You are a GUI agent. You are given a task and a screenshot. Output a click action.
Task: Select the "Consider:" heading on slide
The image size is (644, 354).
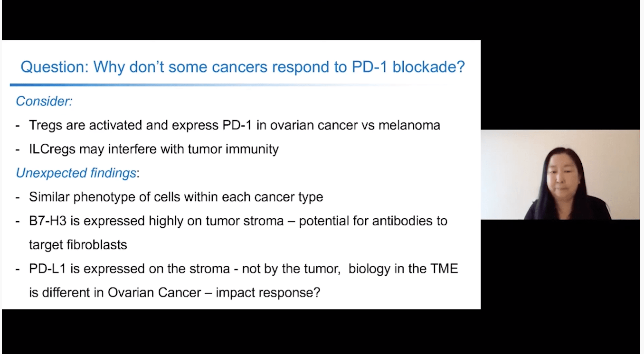pyautogui.click(x=44, y=101)
